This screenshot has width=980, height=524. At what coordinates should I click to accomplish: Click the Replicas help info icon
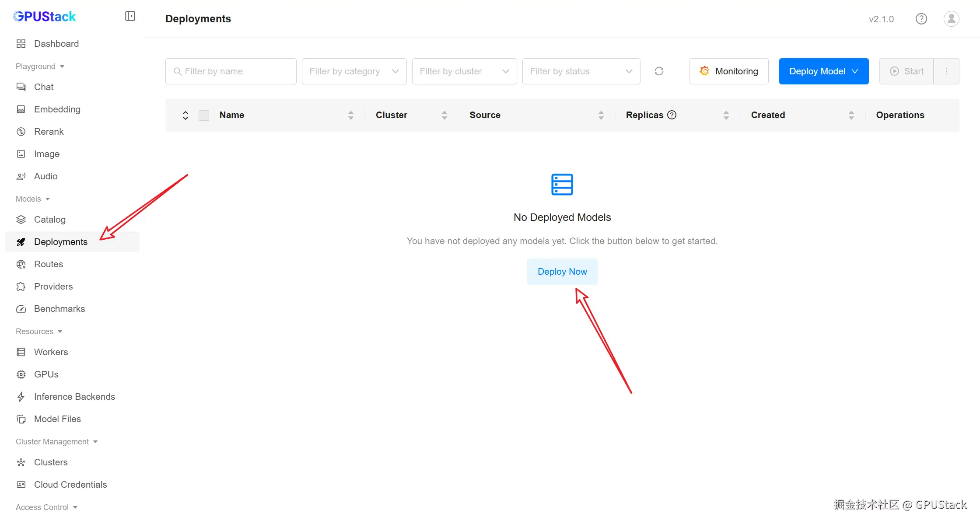[672, 115]
